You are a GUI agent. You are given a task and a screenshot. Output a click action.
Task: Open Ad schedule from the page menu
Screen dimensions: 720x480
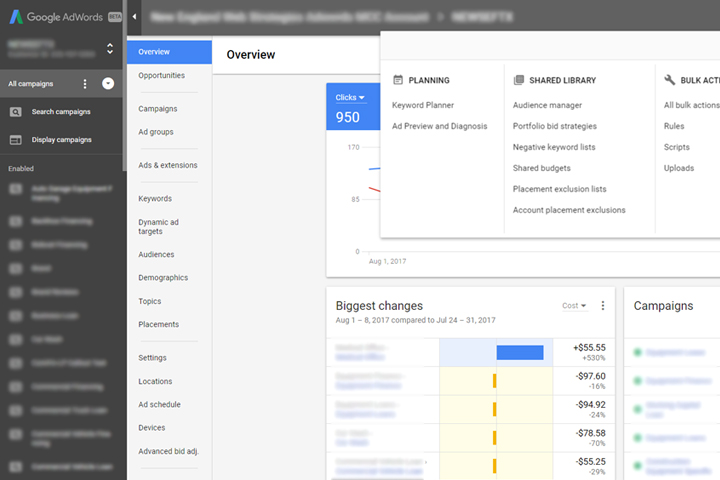(159, 405)
